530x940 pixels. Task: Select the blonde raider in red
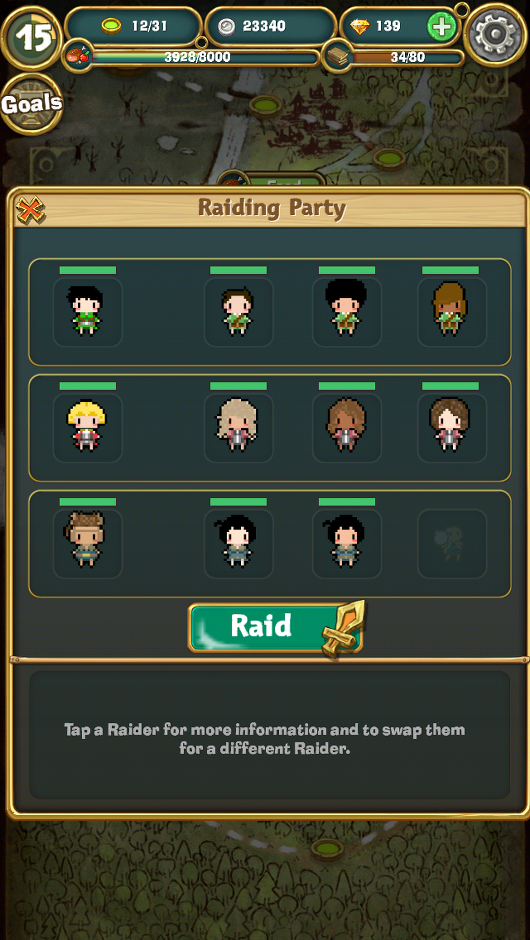[x=88, y=427]
